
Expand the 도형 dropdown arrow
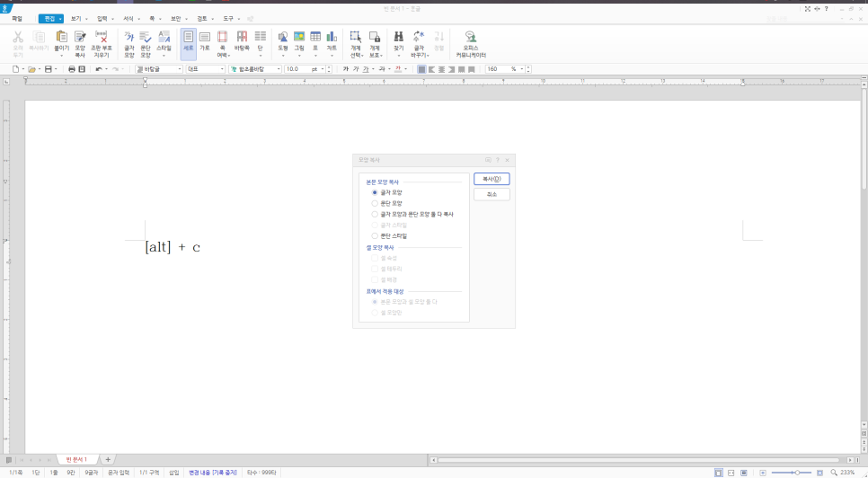click(283, 56)
